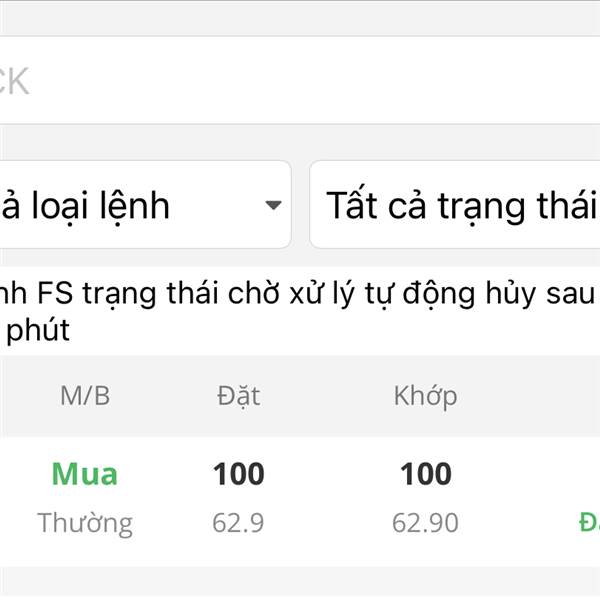Screen dimensions: 600x600
Task: Click the ordered quantity 100 under Đặt
Action: point(238,473)
